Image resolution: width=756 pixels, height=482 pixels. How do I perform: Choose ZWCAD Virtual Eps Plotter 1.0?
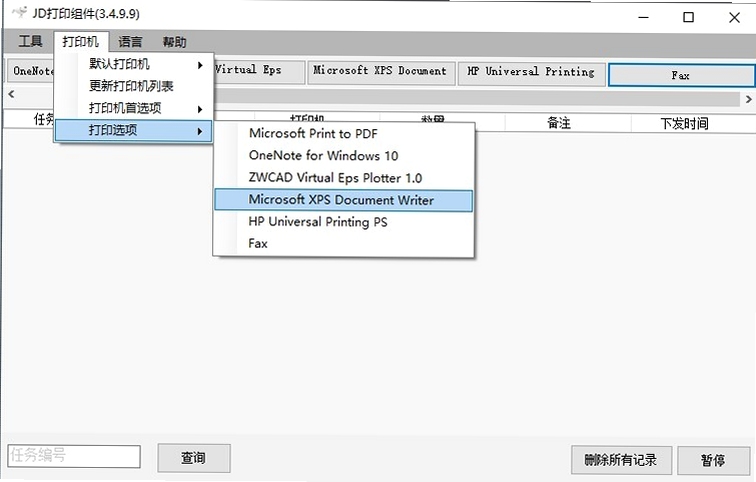[x=343, y=178]
